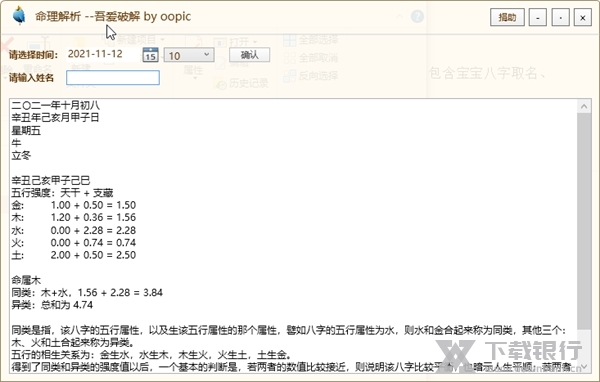Select the line 五行的相生关系为

[152, 354]
